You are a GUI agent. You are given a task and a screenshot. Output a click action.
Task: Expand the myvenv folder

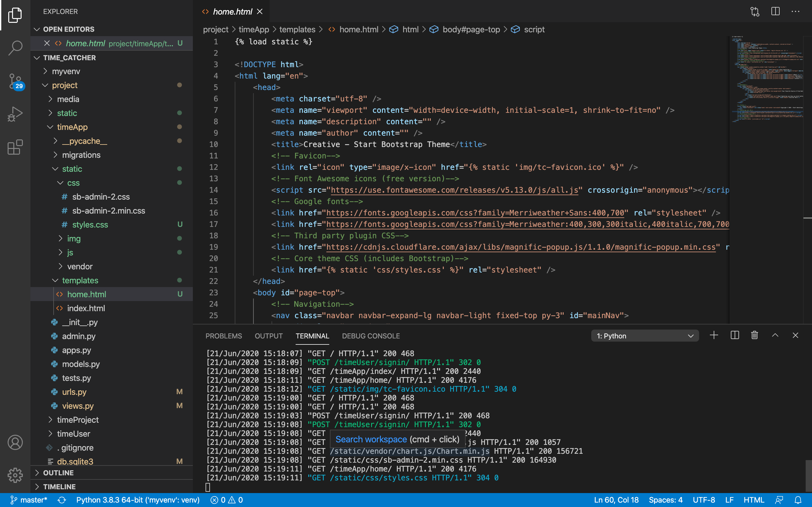click(66, 71)
